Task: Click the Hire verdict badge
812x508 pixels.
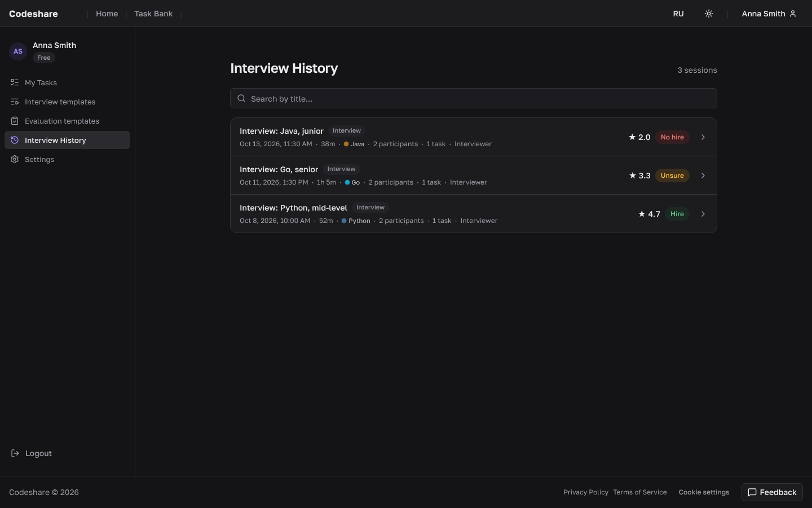Action: 677,214
